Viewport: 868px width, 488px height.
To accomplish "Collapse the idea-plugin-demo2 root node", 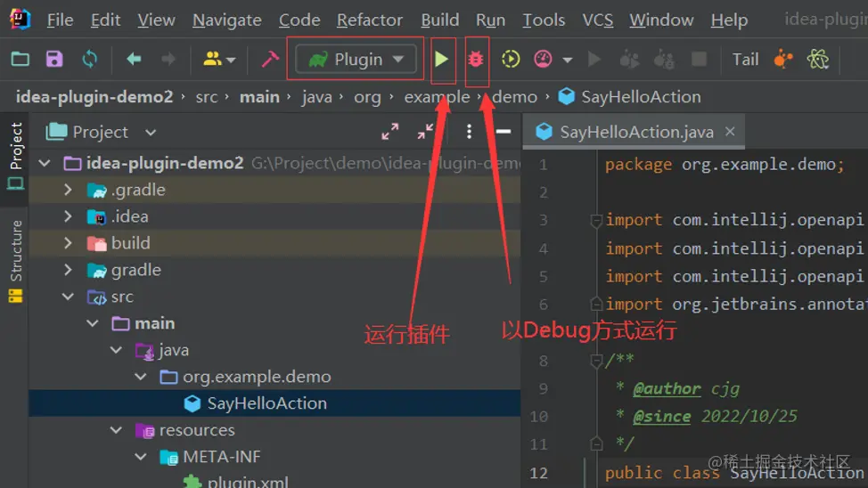I will coord(45,163).
